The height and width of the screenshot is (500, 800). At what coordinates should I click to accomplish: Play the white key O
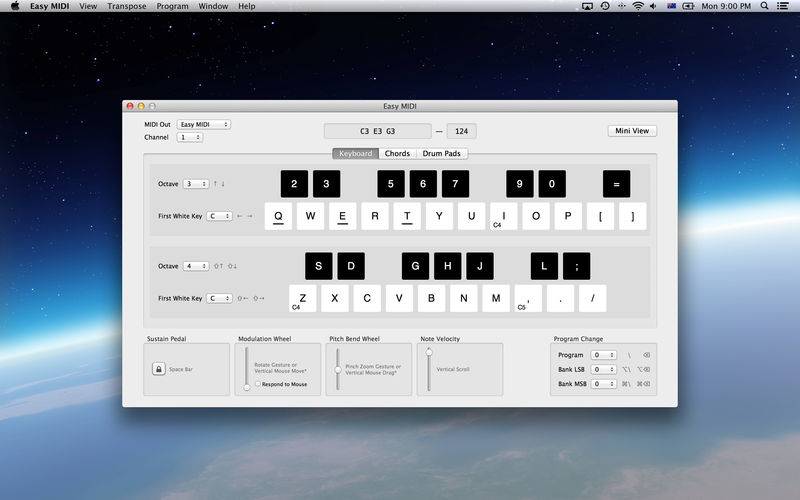click(x=536, y=216)
